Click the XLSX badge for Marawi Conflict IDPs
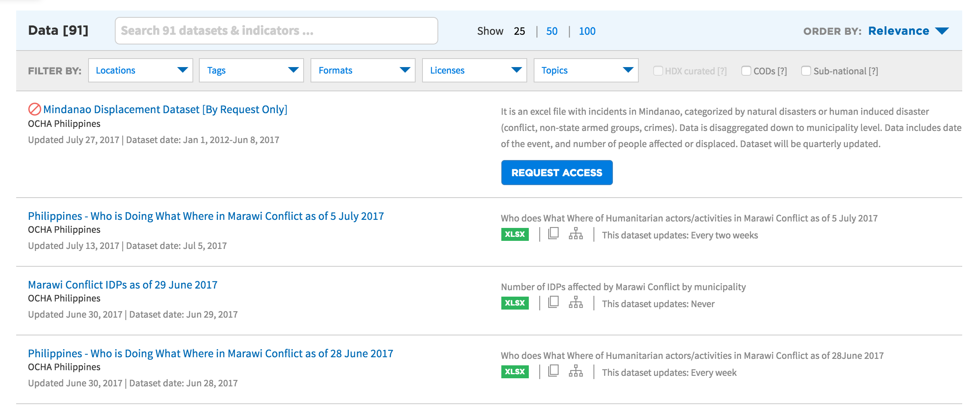980x411 pixels. click(x=515, y=303)
